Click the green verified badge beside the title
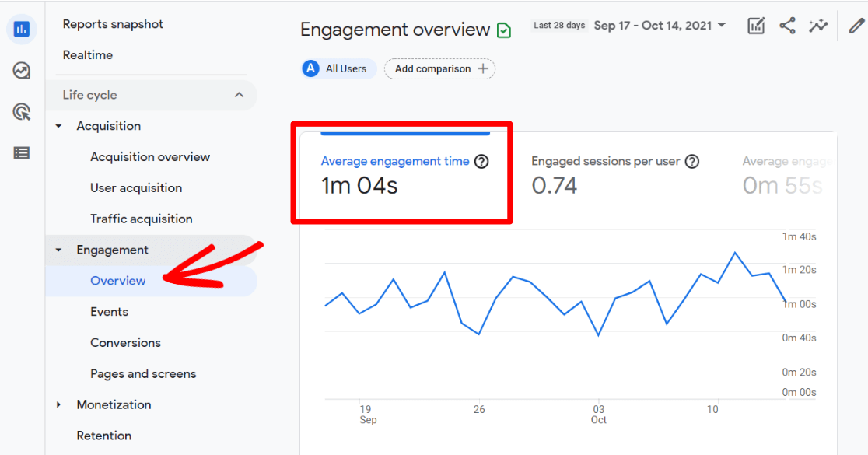This screenshot has width=868, height=455. 503,30
